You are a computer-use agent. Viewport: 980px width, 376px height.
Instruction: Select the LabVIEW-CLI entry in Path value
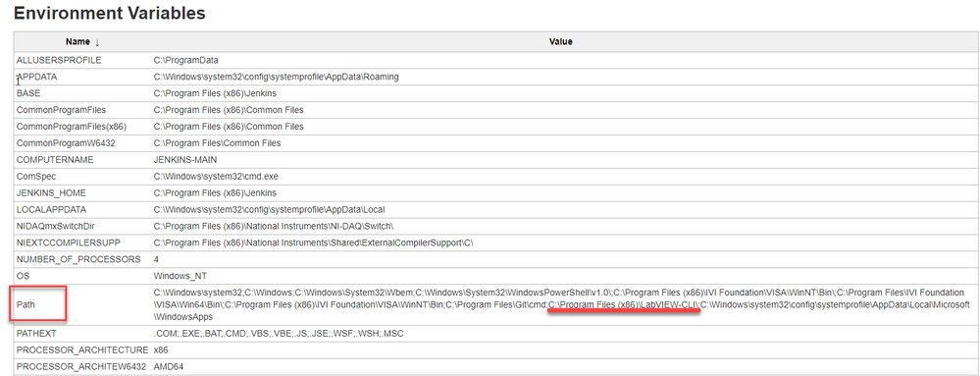pos(623,304)
